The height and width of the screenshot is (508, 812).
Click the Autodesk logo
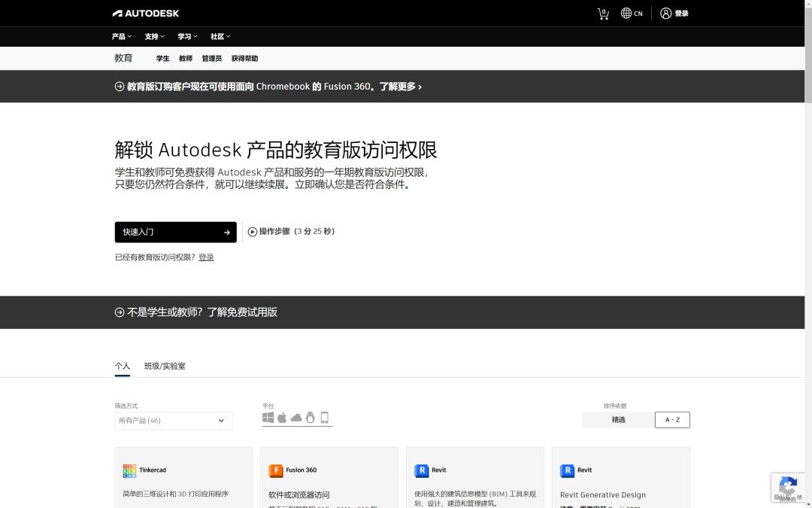point(146,13)
